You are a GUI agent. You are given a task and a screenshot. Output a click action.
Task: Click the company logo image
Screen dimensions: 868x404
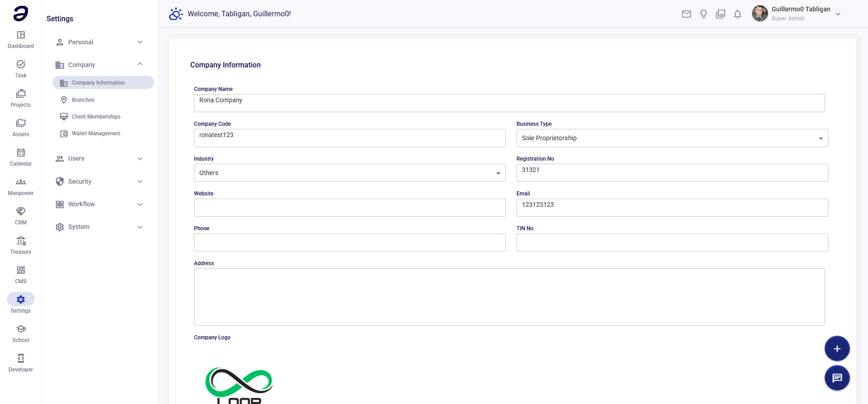point(239,385)
